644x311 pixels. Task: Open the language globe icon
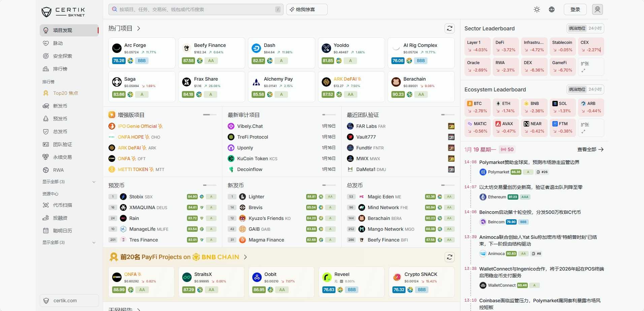(x=552, y=9)
